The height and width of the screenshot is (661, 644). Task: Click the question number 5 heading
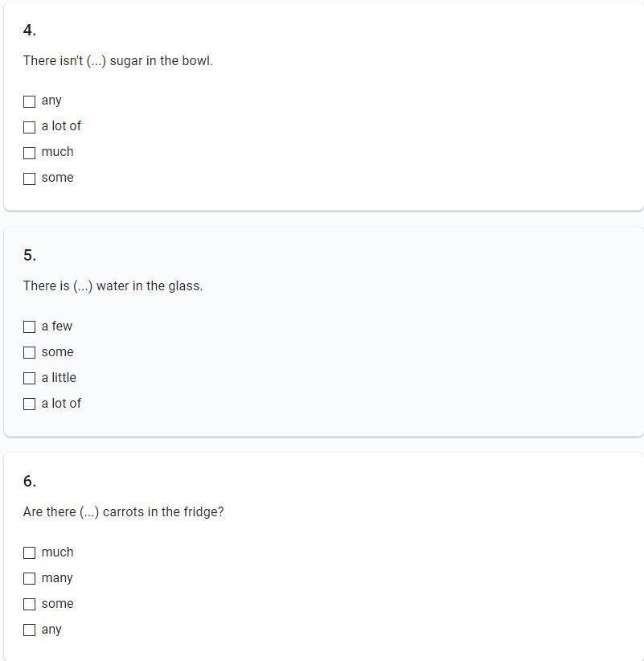[x=30, y=256]
